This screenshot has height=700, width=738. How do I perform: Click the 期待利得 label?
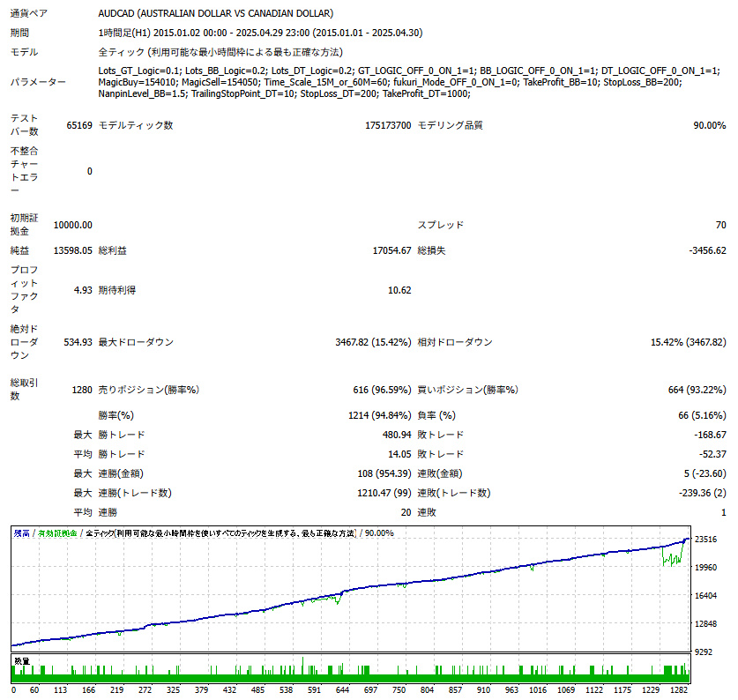[x=116, y=290]
